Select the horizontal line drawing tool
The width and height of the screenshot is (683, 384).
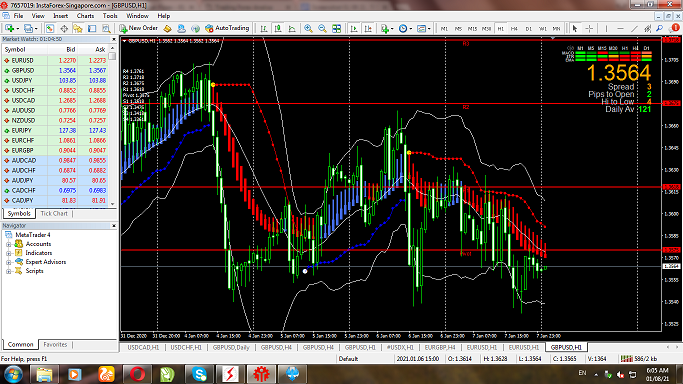(x=620, y=28)
